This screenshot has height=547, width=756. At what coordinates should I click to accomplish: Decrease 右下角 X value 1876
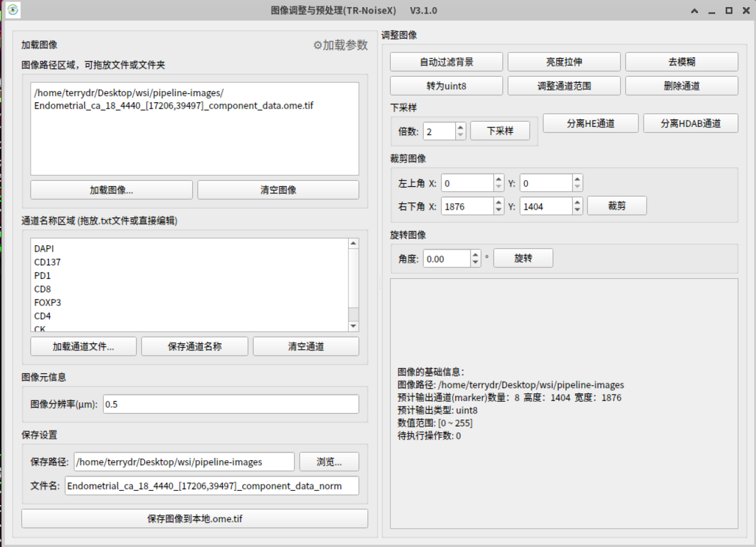(x=499, y=210)
